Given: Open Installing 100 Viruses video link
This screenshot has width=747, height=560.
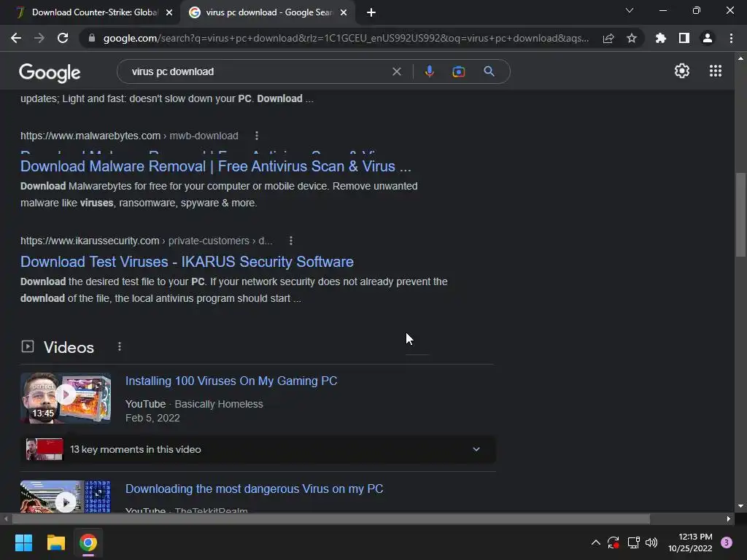Looking at the screenshot, I should pos(231,381).
